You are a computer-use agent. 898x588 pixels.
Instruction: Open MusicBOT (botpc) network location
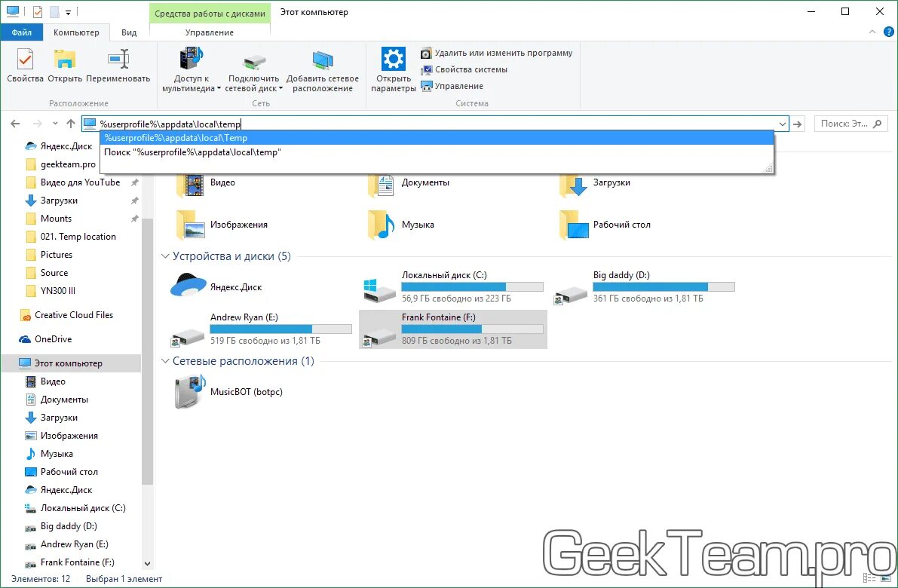click(x=228, y=391)
